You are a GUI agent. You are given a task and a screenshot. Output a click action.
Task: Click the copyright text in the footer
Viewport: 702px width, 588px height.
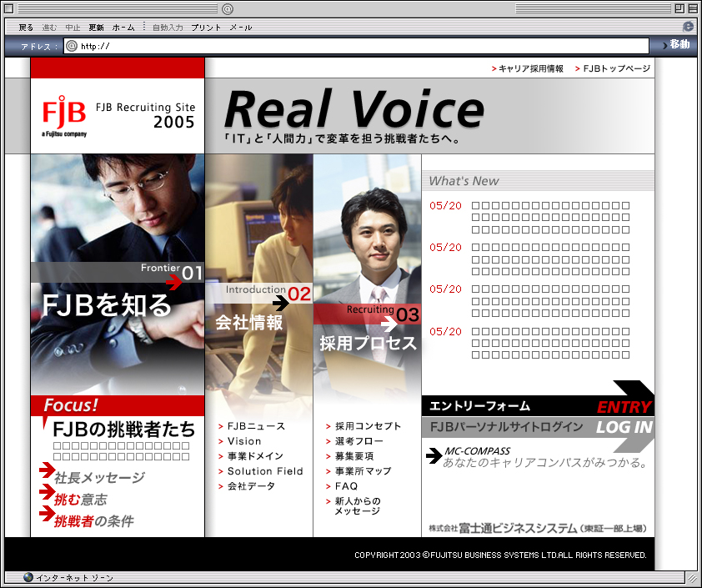[x=500, y=555]
